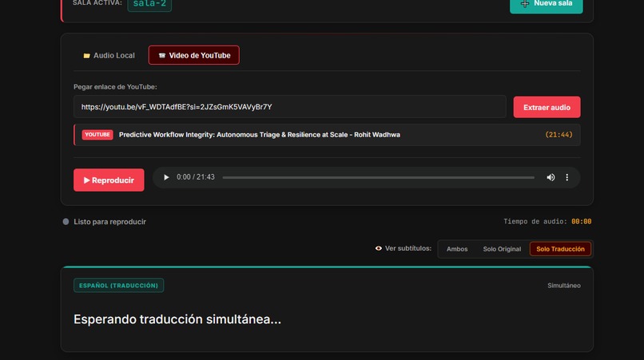Select Solo Original subtitle option
This screenshot has width=644, height=360.
pos(502,249)
